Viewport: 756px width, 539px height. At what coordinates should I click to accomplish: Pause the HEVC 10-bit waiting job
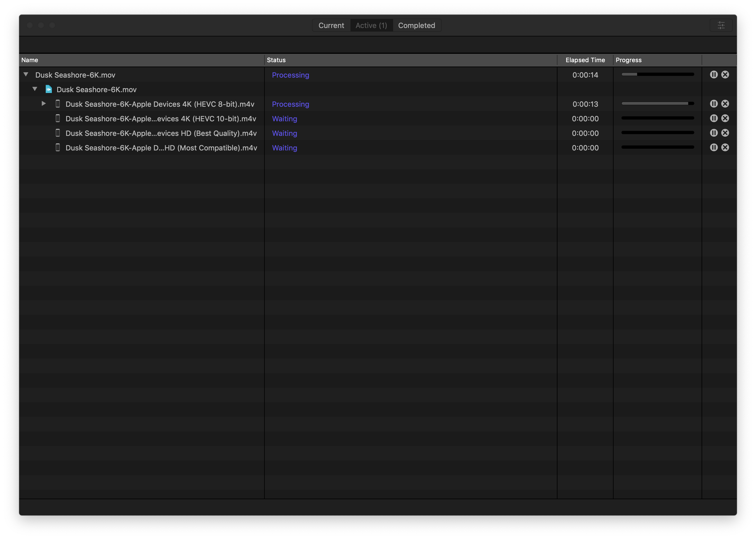tap(713, 119)
